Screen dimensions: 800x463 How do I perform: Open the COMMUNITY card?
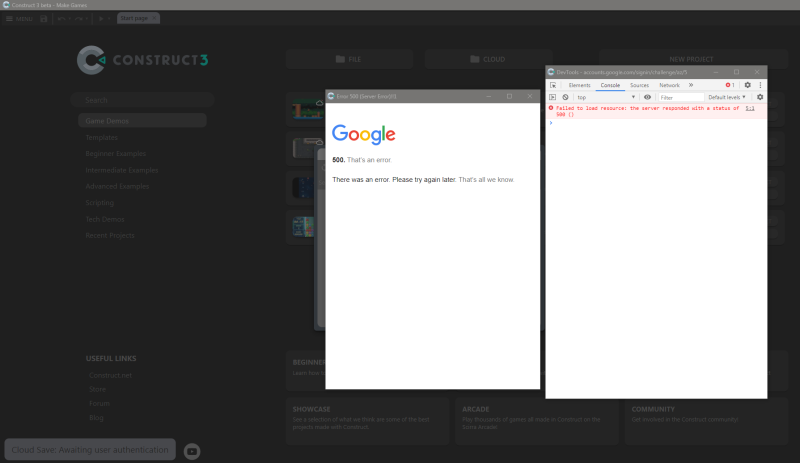point(706,421)
